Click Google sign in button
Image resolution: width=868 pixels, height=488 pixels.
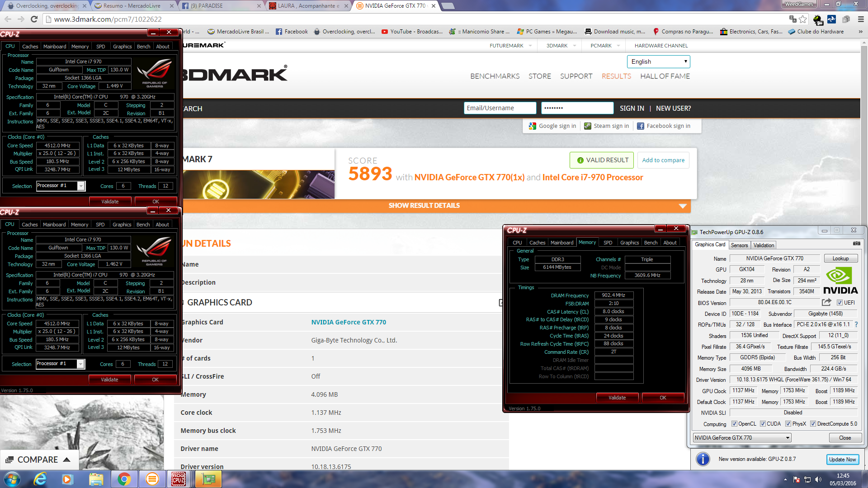click(552, 126)
